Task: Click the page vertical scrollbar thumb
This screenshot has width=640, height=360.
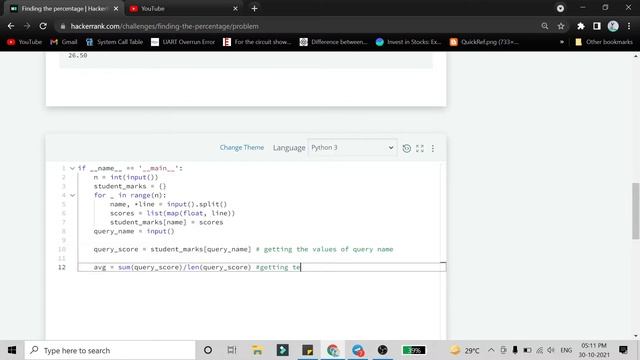Action: [x=636, y=211]
